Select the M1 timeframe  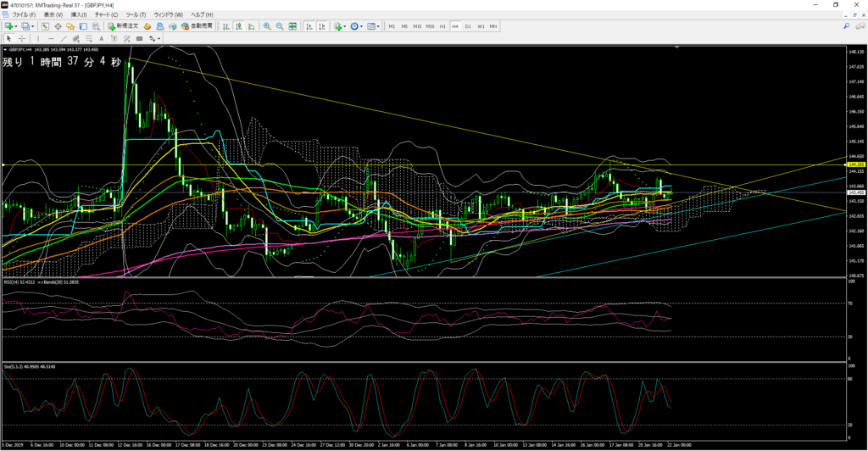pyautogui.click(x=392, y=26)
